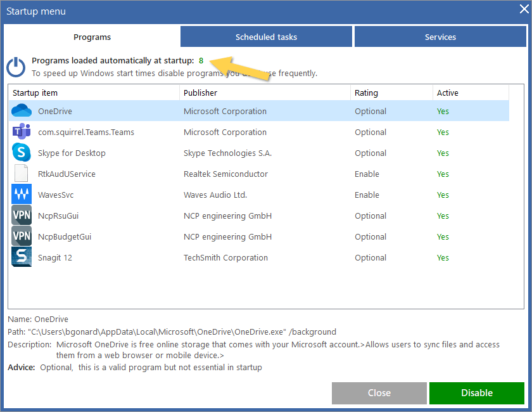This screenshot has width=532, height=412.
Task: Click Microsoft Corporation publisher in OneDrive row
Action: tap(225, 111)
